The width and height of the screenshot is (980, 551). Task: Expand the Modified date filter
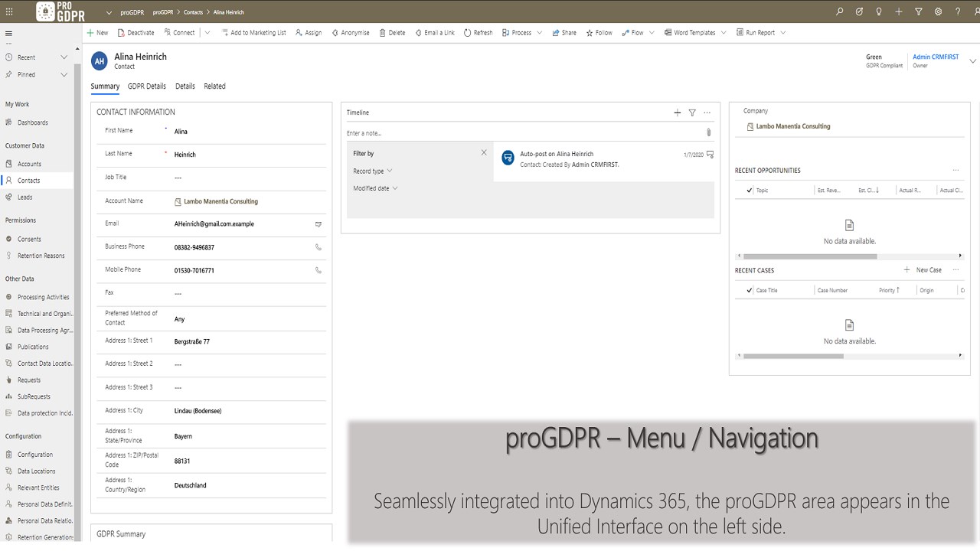pos(376,188)
